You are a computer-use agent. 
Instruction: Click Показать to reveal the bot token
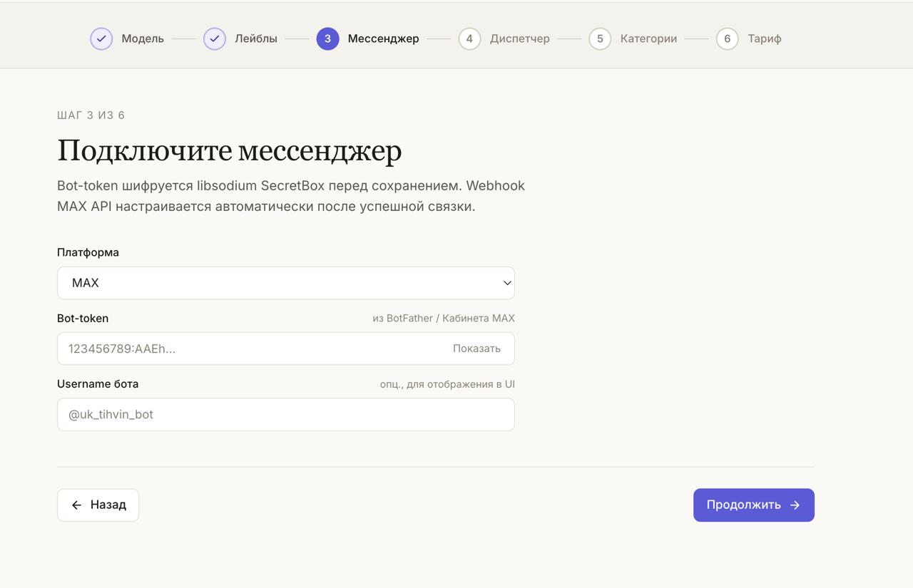pos(476,349)
